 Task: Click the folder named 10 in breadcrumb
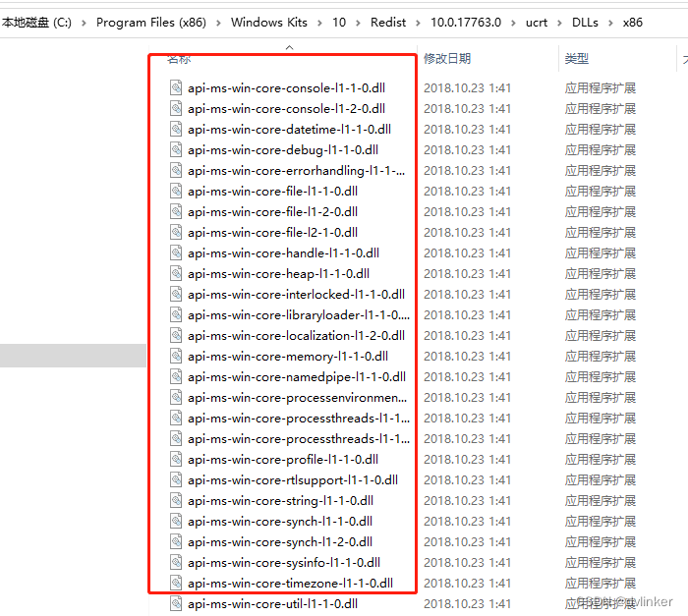coord(339,23)
